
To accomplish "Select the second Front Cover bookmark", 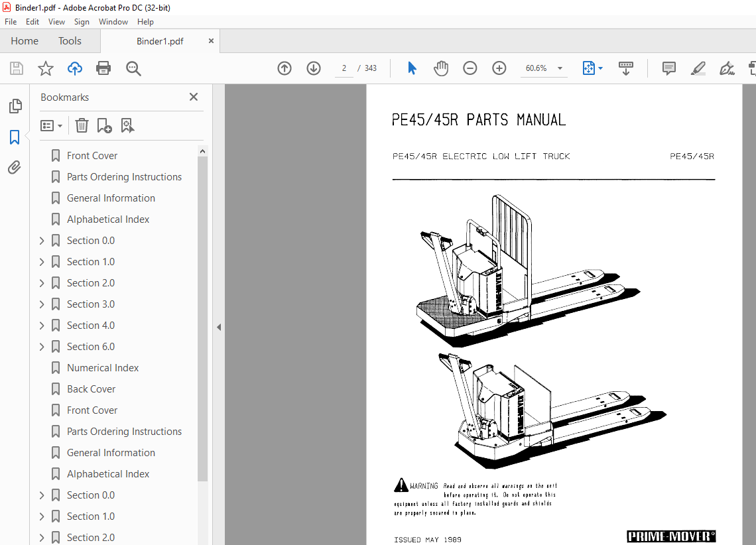I will (x=92, y=410).
